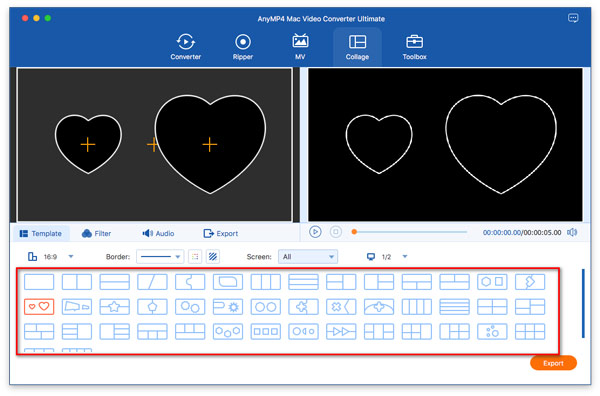600x396 pixels.
Task: Switch to the Collage module
Action: (357, 47)
